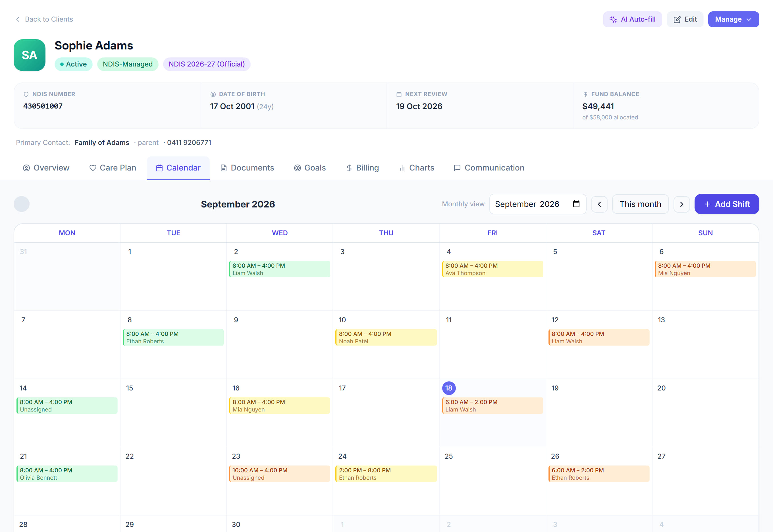The height and width of the screenshot is (532, 773).
Task: Switch to the Charts tab
Action: (x=417, y=168)
